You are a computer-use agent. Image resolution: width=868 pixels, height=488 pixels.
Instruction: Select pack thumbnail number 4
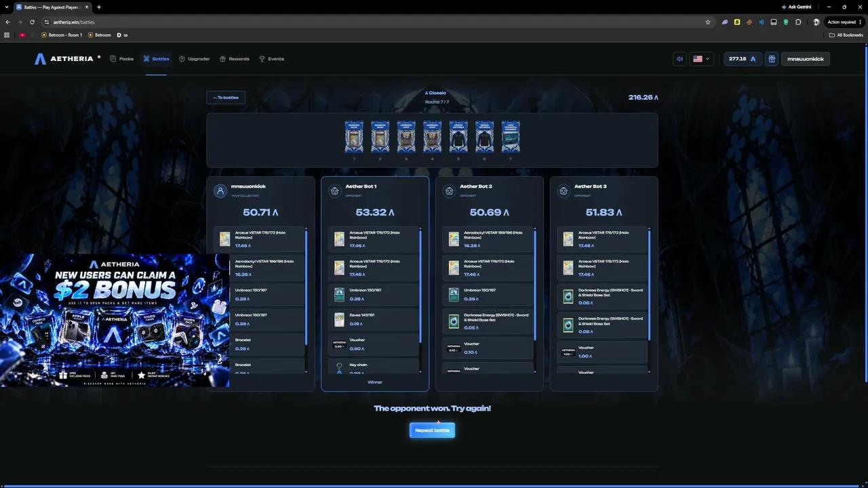[432, 137]
